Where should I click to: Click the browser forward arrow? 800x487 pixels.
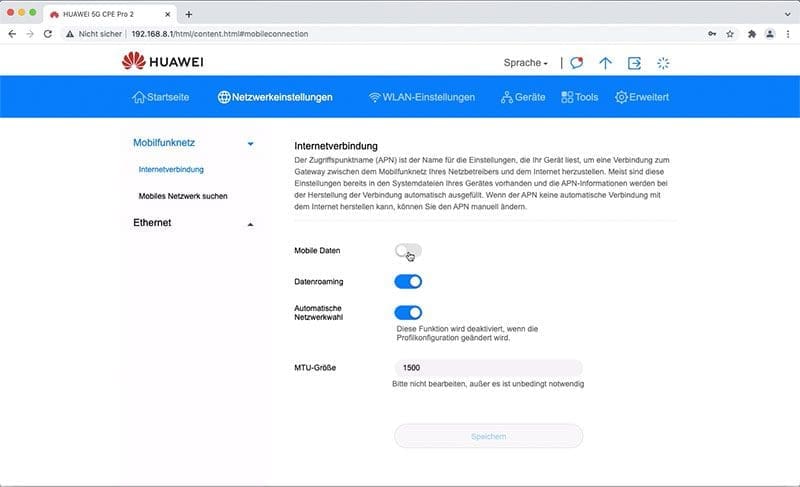click(30, 34)
